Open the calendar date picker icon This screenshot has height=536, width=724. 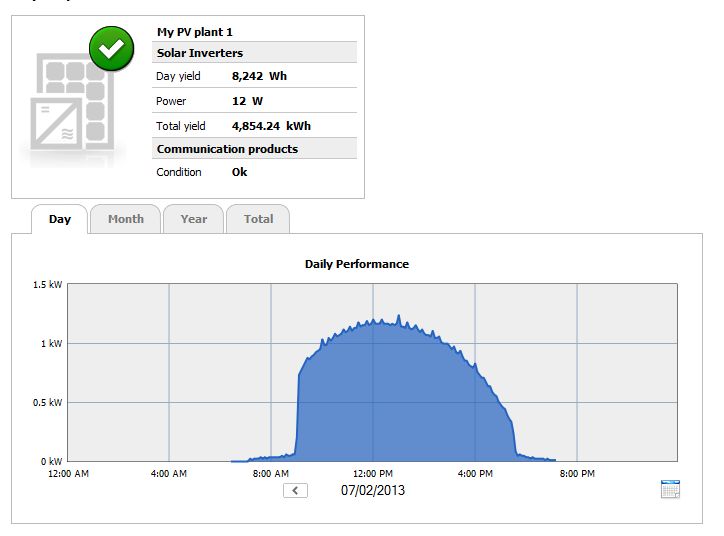670,489
